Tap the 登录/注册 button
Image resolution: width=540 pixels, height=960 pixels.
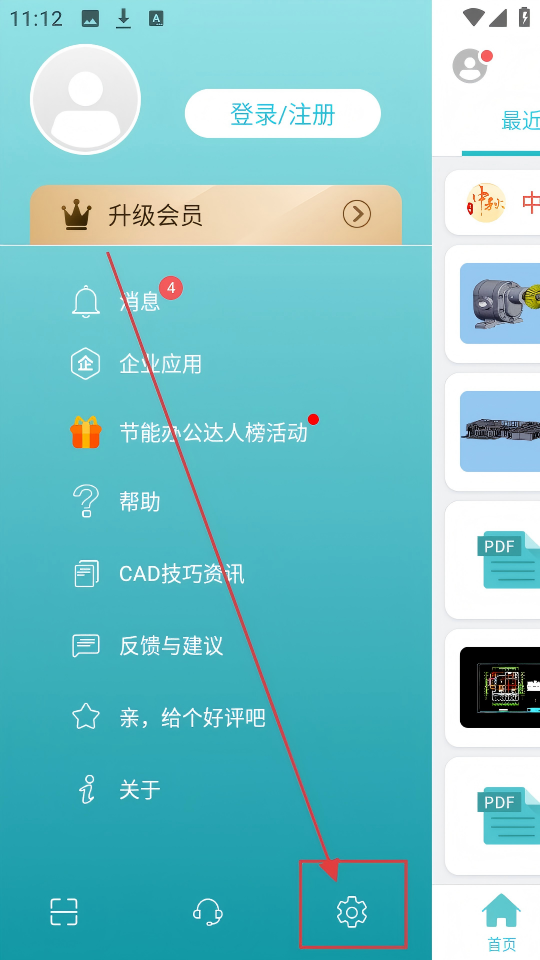(283, 114)
